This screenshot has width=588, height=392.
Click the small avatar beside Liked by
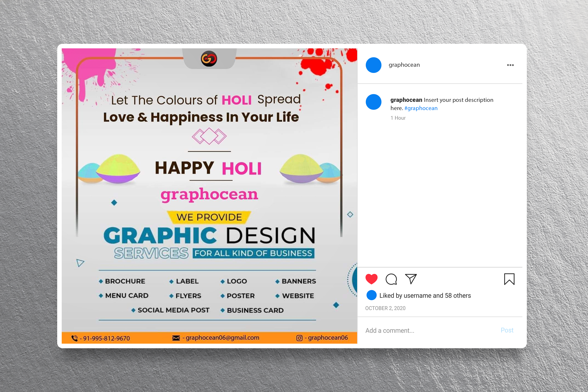click(x=371, y=295)
